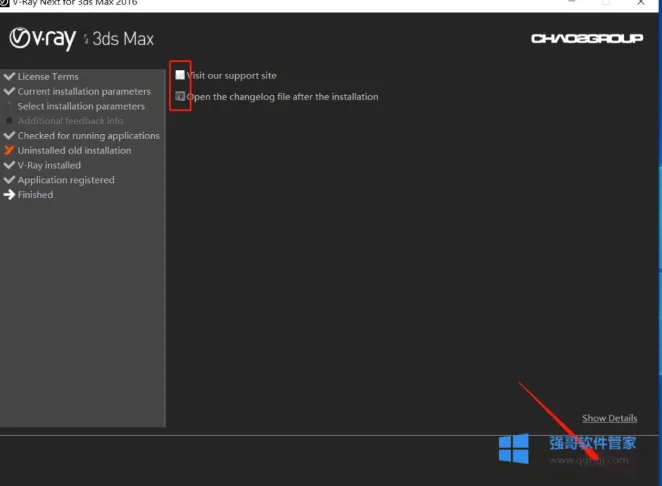Select Current installation parameters step
662x486 pixels.
[x=84, y=91]
